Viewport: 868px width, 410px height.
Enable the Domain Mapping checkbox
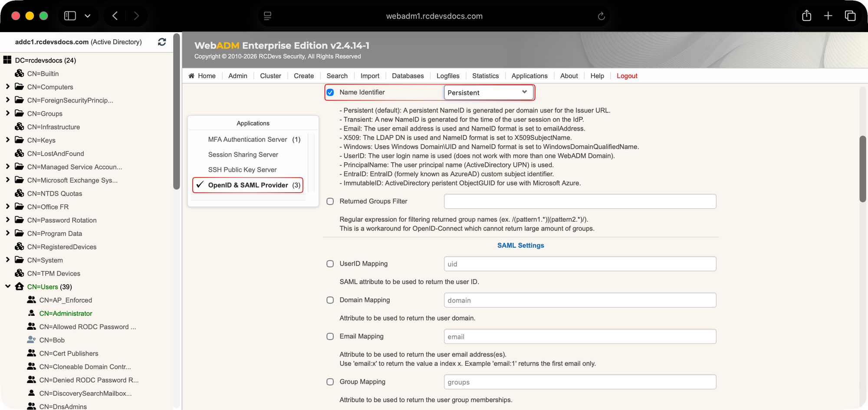click(x=330, y=300)
